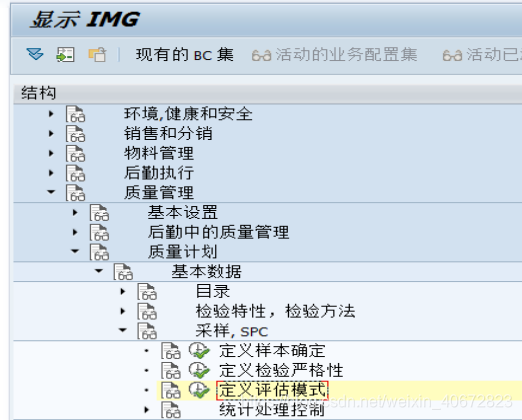Select the 质量管理 tree label
Viewport: 522px width, 420px height.
pyautogui.click(x=159, y=193)
